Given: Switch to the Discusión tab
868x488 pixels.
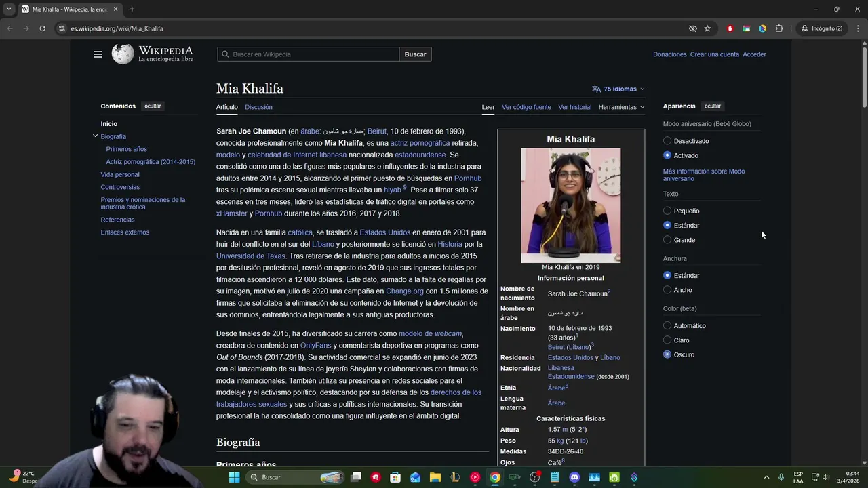Looking at the screenshot, I should click(x=258, y=107).
